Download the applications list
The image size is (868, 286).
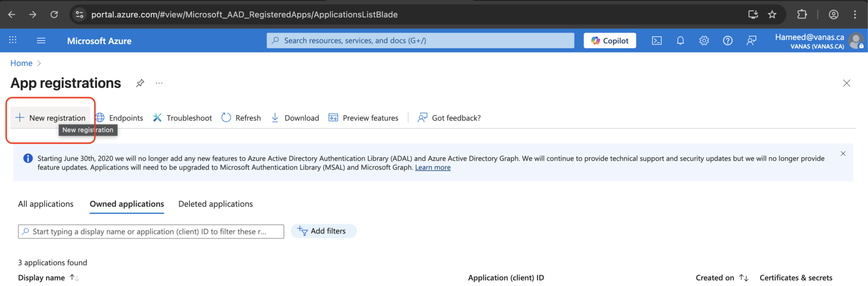click(295, 118)
